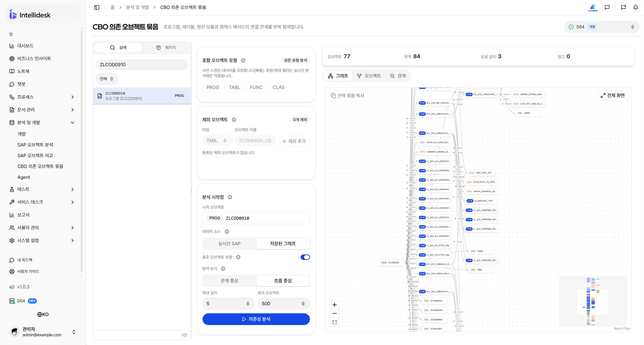644x345 pixels.
Task: Click 선택 묶음 복사 button
Action: click(348, 95)
